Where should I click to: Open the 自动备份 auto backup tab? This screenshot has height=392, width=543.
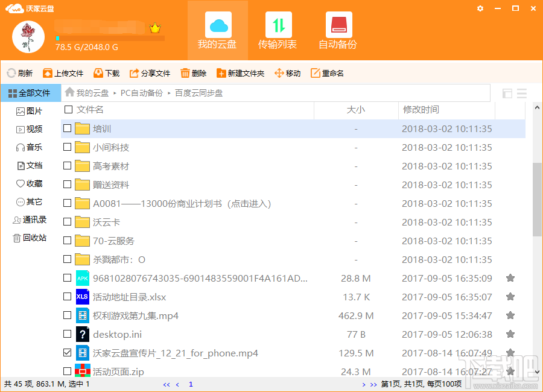338,31
